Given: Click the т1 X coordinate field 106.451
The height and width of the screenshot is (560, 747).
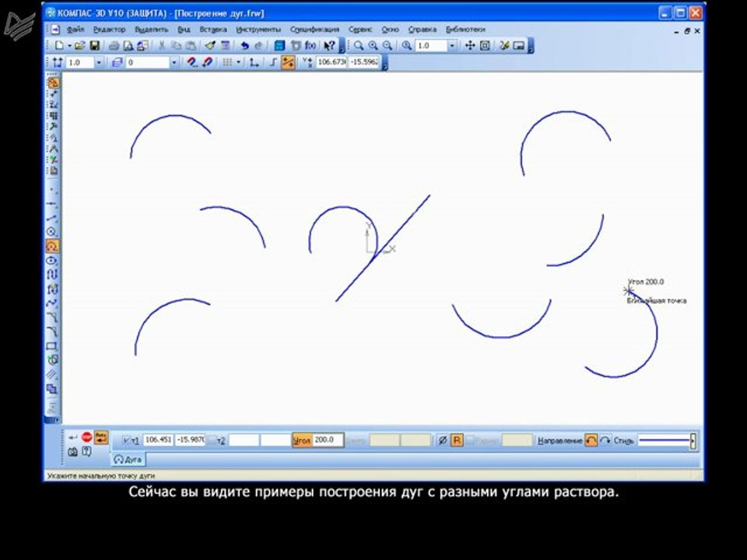Looking at the screenshot, I should (158, 440).
